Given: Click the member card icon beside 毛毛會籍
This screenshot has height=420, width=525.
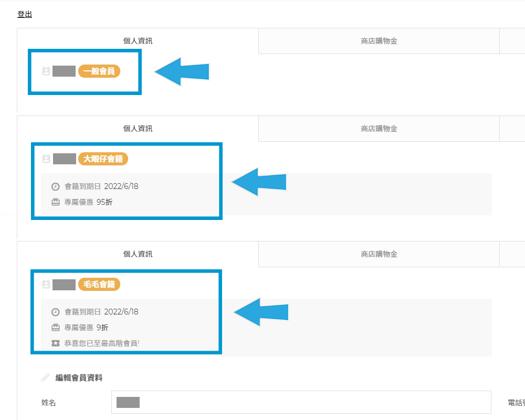Looking at the screenshot, I should click(x=46, y=285).
